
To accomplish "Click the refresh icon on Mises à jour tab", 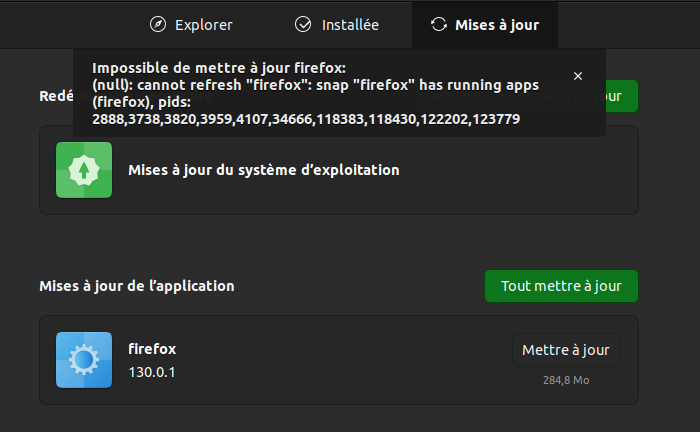I will coord(439,24).
